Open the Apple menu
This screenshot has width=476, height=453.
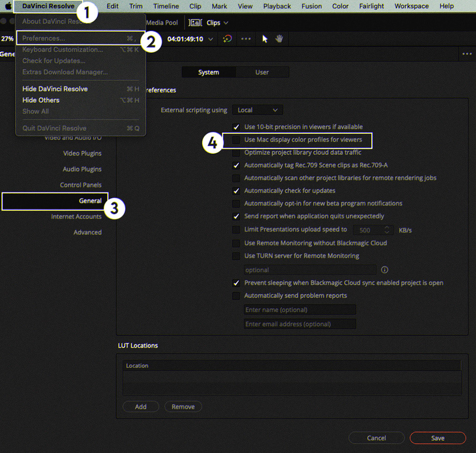[8, 6]
